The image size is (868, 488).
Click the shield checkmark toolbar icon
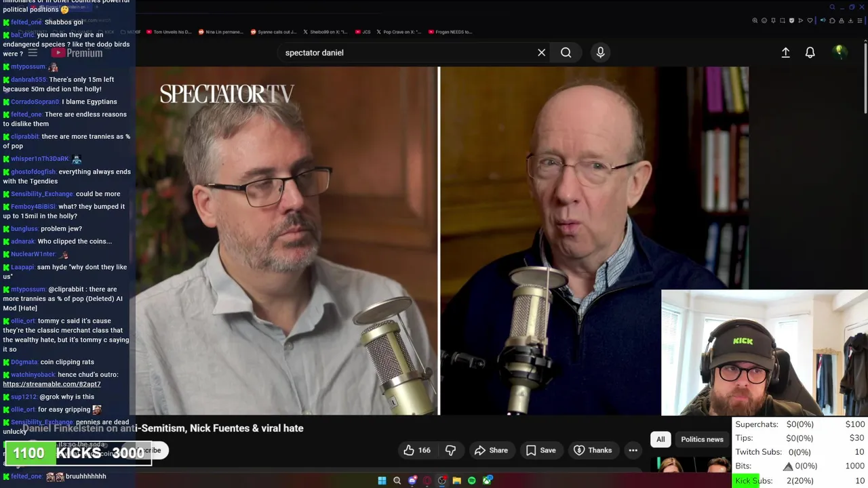tap(791, 20)
